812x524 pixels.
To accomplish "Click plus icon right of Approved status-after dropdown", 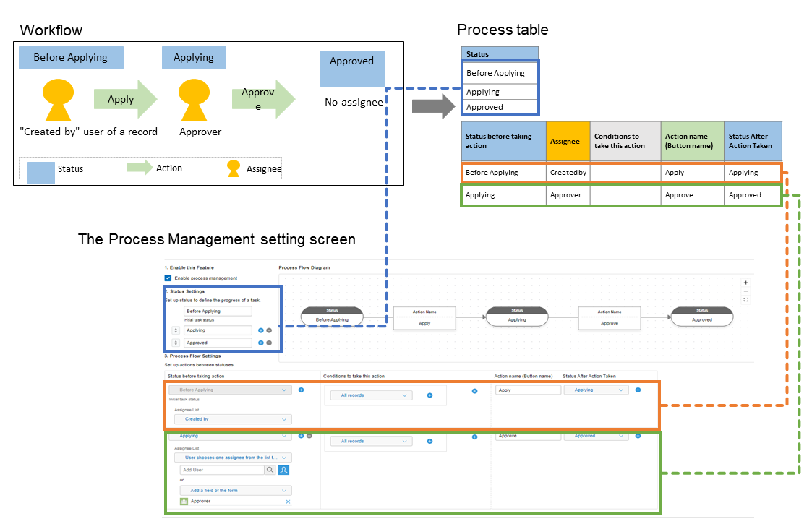I will pos(638,436).
